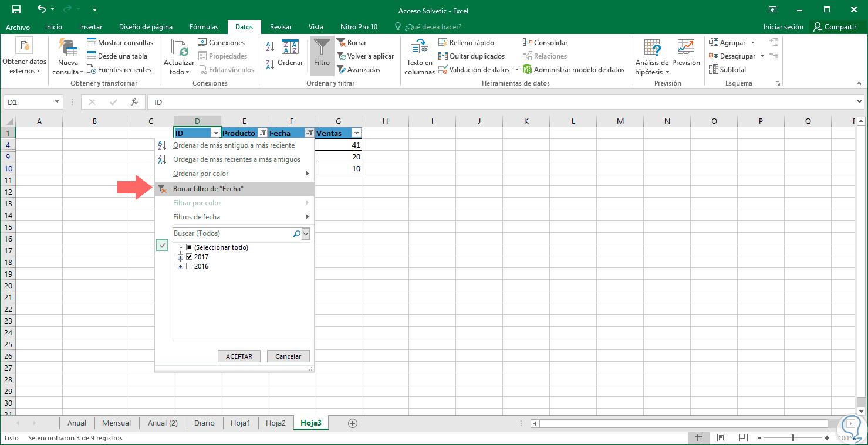Toggle the (Seleccionar todo) checkbox
The height and width of the screenshot is (445, 868).
point(189,247)
